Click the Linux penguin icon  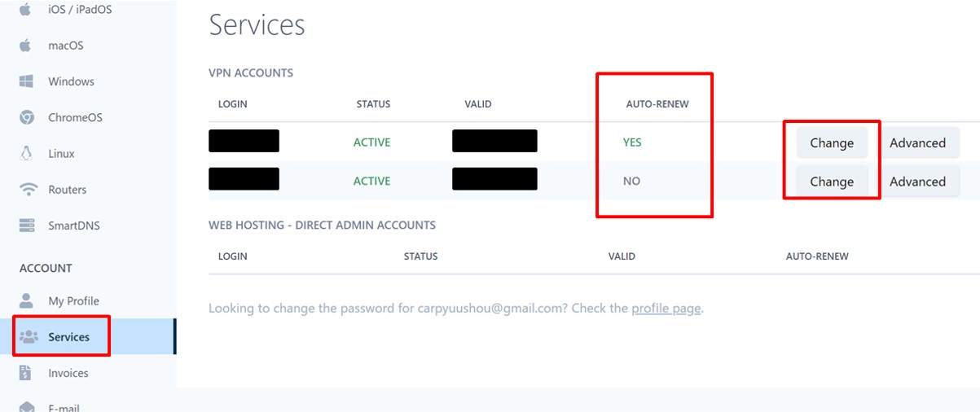coord(27,153)
